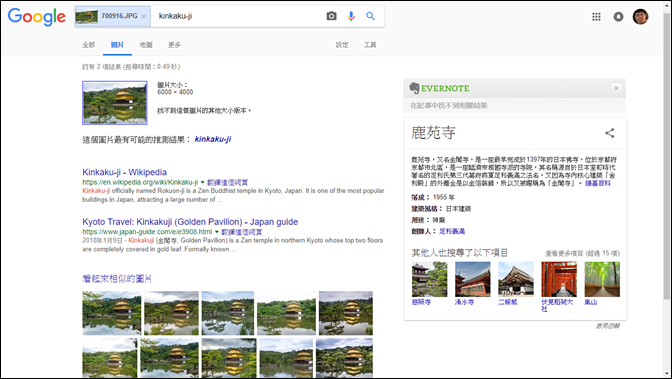Switch to the 全部 tab
Viewport: 672px width, 379px height.
[x=89, y=45]
